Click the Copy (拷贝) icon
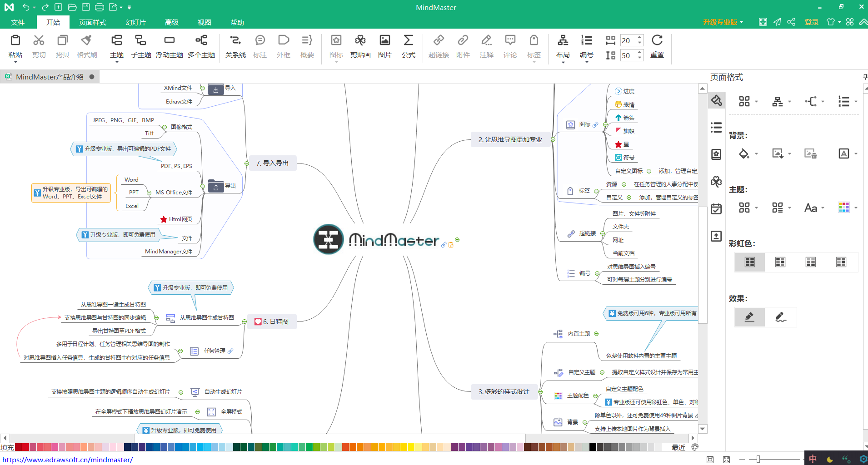868x465 pixels. click(x=62, y=40)
